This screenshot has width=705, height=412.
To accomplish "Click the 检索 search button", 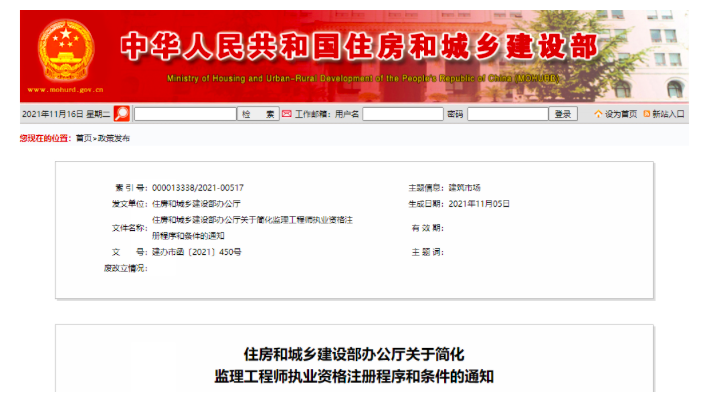I will (x=258, y=114).
